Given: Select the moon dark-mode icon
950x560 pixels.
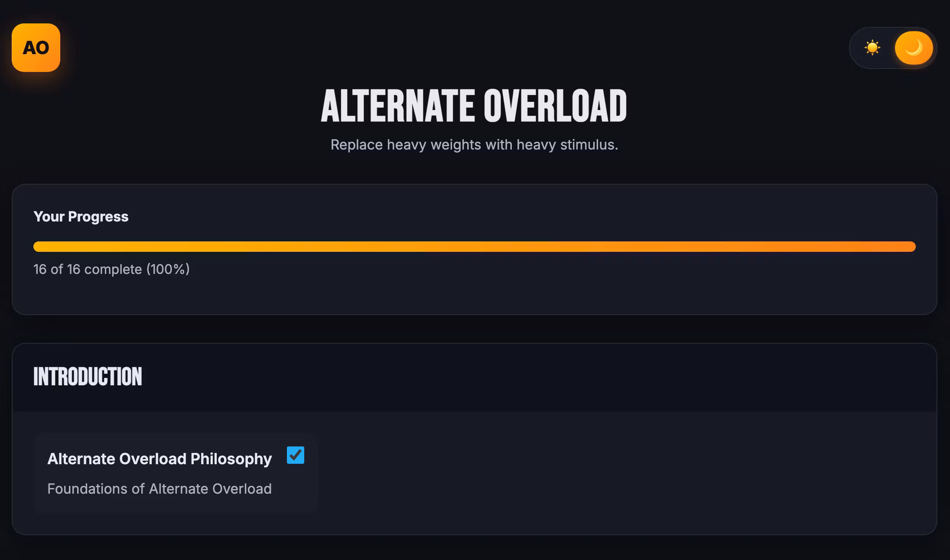Looking at the screenshot, I should coord(914,48).
